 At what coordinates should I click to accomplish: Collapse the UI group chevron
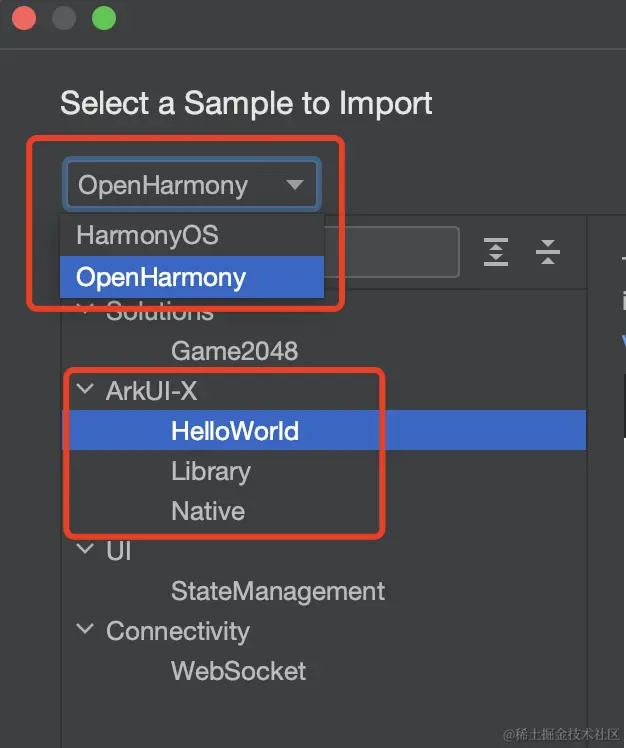point(85,548)
